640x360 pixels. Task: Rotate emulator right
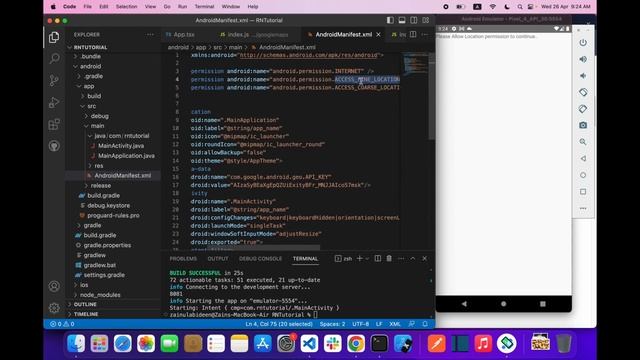click(x=583, y=109)
